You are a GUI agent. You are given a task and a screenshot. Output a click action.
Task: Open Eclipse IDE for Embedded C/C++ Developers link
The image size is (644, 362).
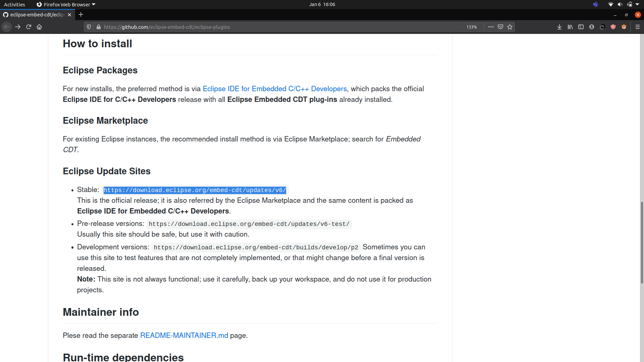(274, 89)
